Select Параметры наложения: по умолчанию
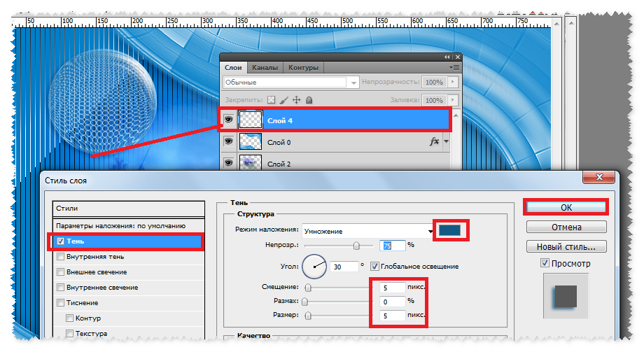Screen dimensions: 644x352 129,225
